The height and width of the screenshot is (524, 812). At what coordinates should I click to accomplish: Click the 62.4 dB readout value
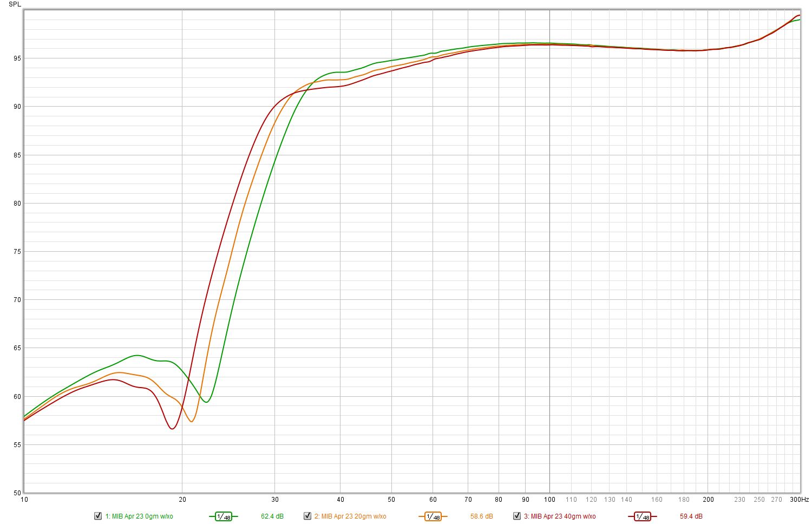click(272, 516)
